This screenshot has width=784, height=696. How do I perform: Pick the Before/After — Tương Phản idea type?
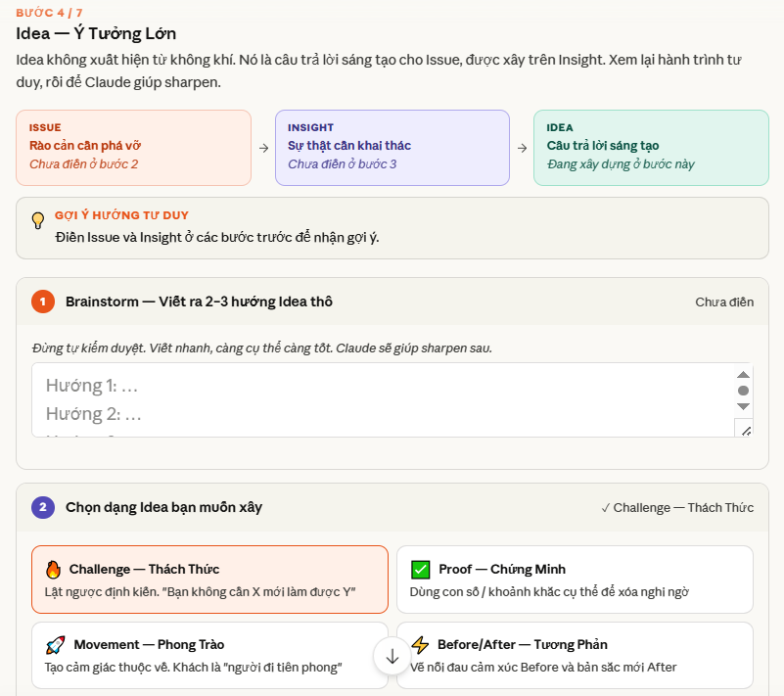[574, 655]
